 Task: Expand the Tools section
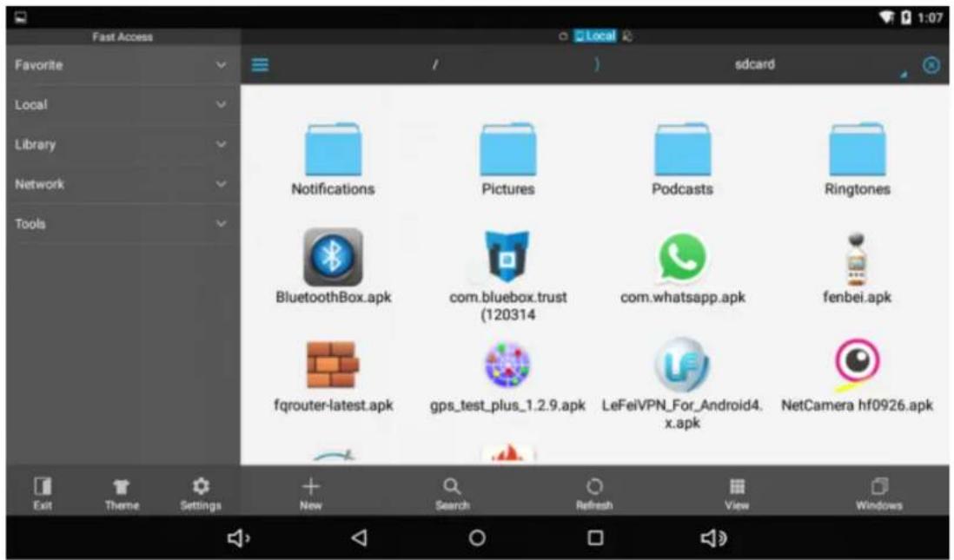coord(123,224)
